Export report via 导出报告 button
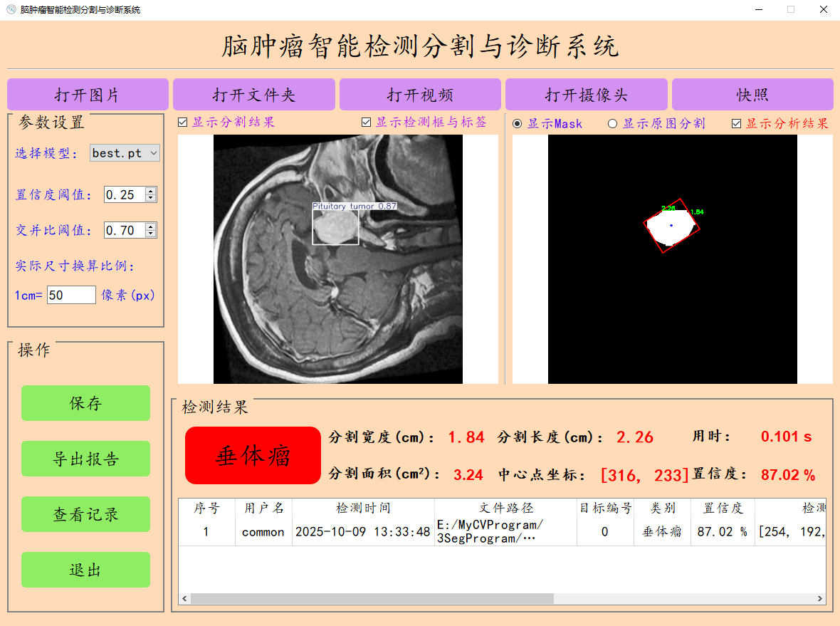This screenshot has width=840, height=626. (x=85, y=459)
